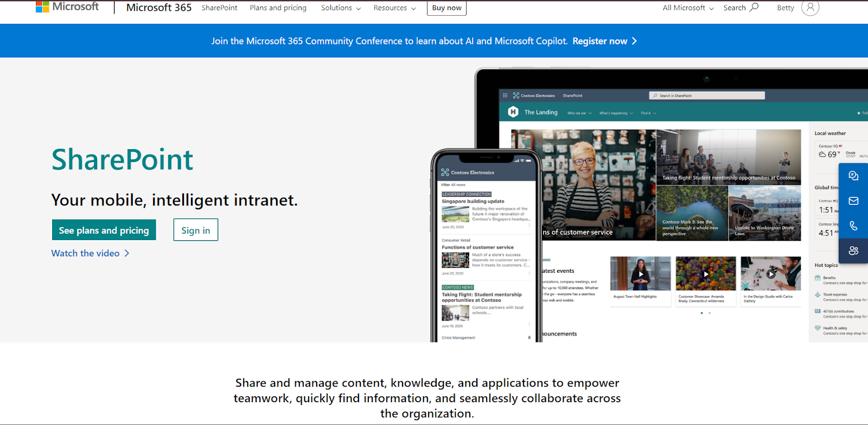The height and width of the screenshot is (425, 868).
Task: Expand the All Microsoft dropdown
Action: [688, 8]
